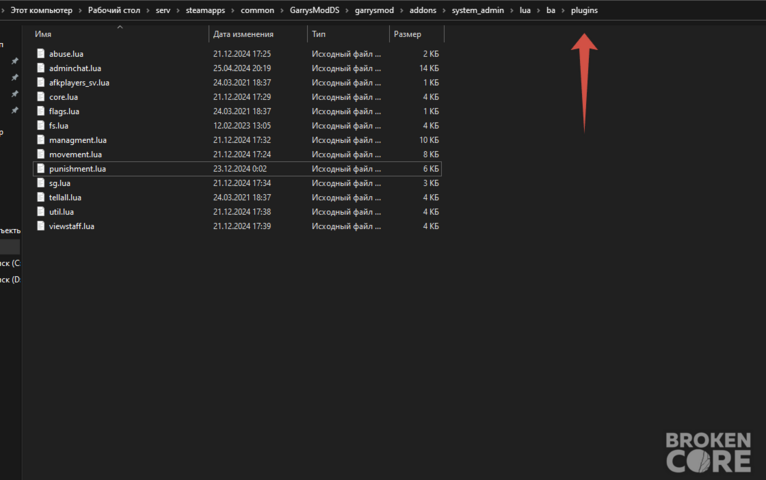Click the abuse.lua file icon
This screenshot has height=480, width=766.
(x=41, y=53)
